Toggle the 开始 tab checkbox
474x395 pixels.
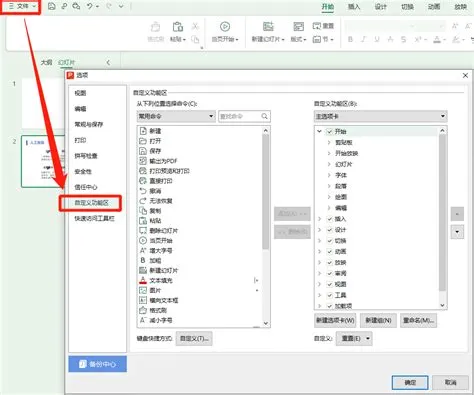(330, 131)
